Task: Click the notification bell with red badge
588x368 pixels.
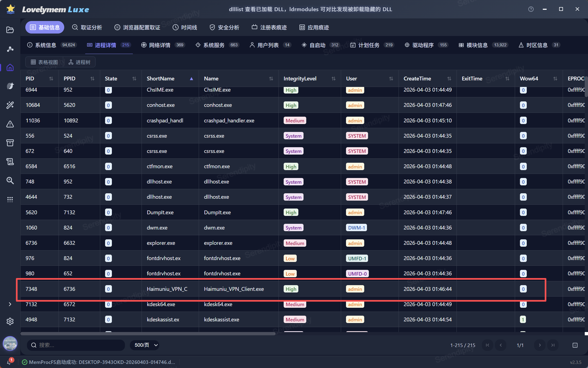Action: pos(9,362)
